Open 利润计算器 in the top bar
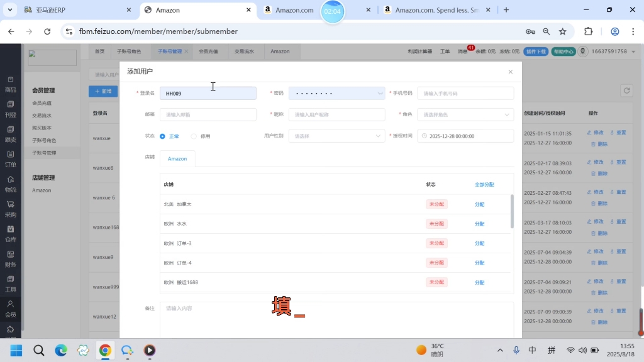Screen dimensions: 644x362 point(419,52)
